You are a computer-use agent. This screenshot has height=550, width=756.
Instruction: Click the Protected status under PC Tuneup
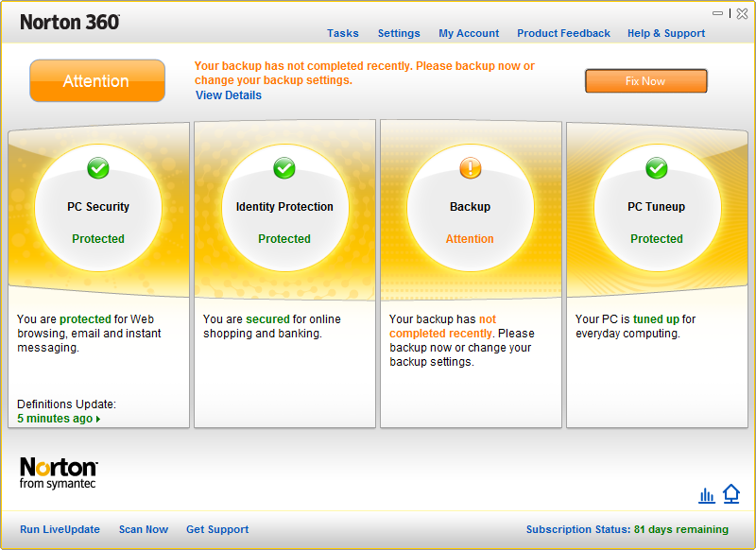[x=657, y=238]
